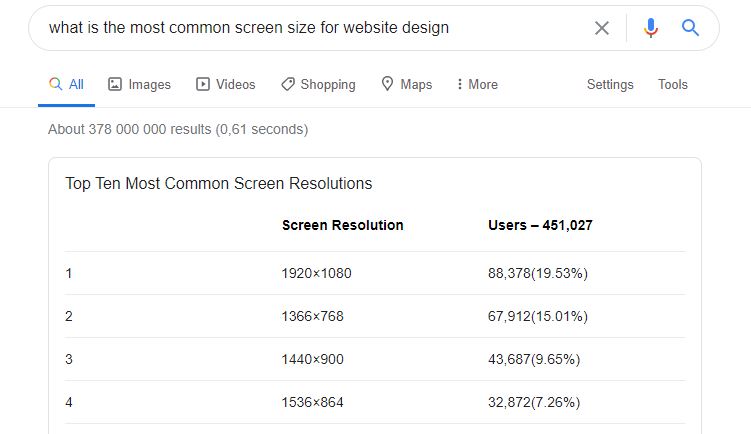Click the Videos tab play icon
This screenshot has width=751, height=434.
click(x=203, y=84)
